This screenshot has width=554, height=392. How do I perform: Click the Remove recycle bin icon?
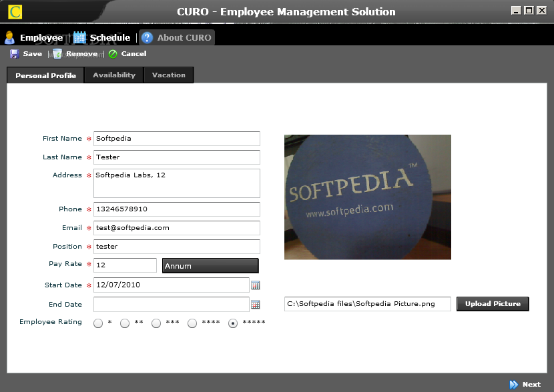coord(57,53)
